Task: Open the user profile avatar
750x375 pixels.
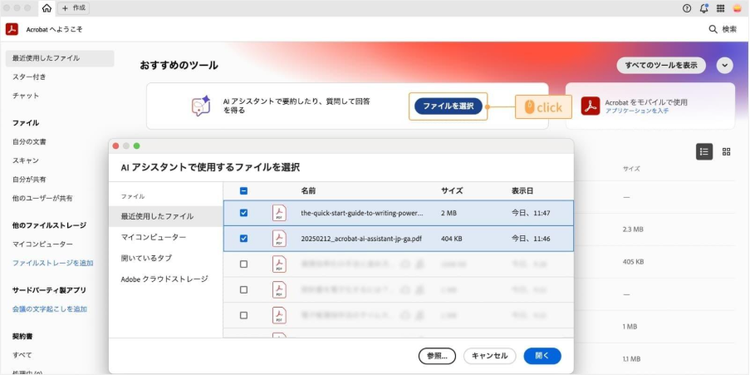Action: (737, 8)
